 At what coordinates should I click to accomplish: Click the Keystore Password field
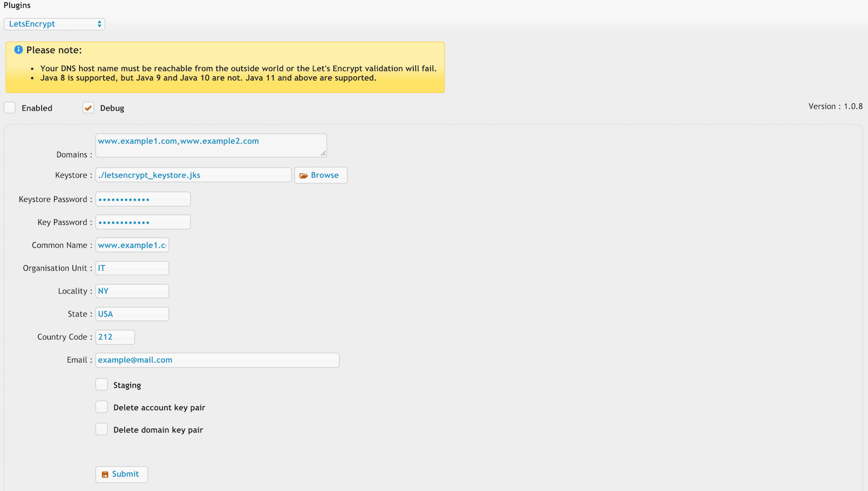pos(143,199)
